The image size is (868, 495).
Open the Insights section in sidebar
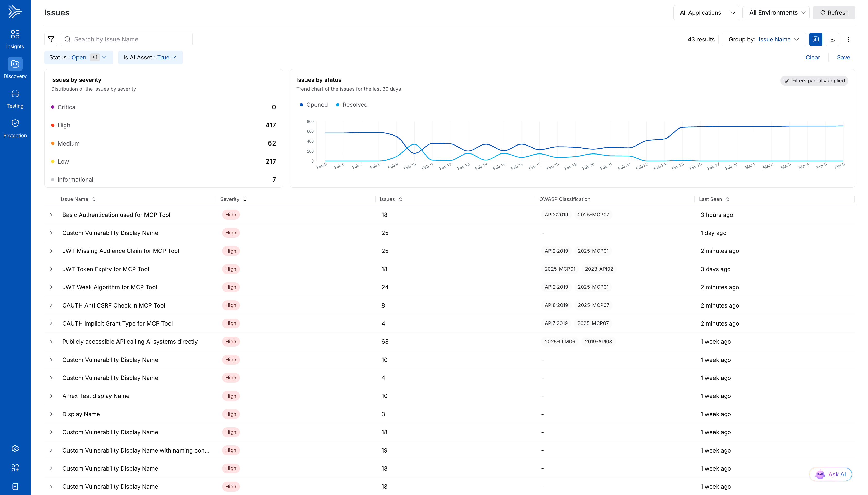15,39
